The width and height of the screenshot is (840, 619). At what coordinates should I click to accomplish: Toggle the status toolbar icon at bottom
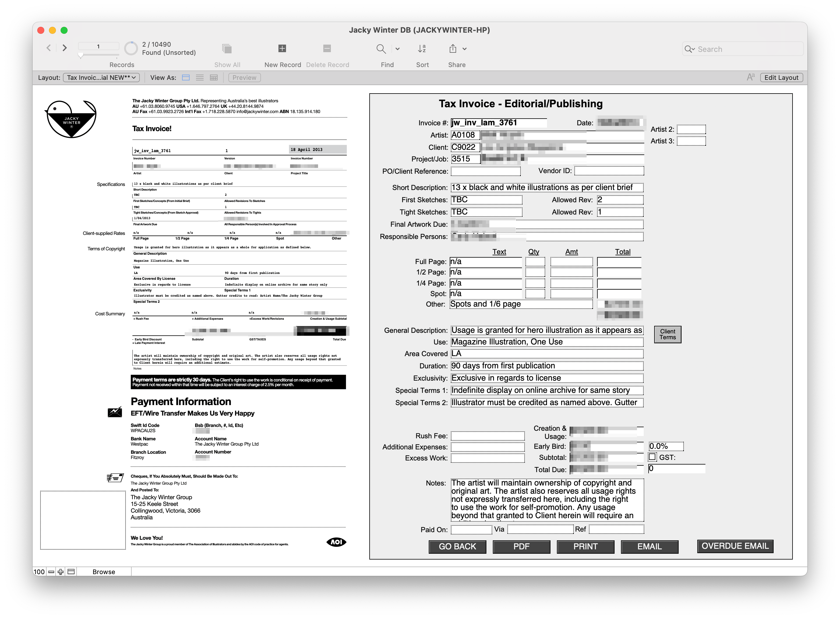pyautogui.click(x=71, y=572)
